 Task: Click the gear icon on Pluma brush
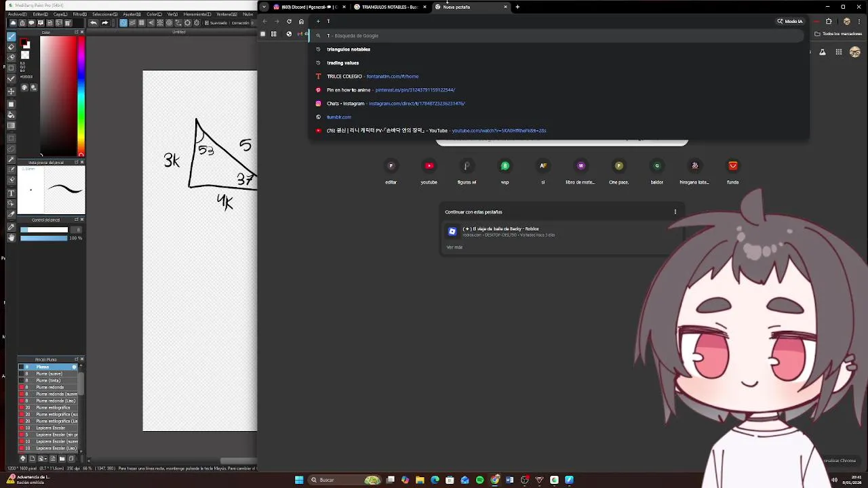(75, 367)
